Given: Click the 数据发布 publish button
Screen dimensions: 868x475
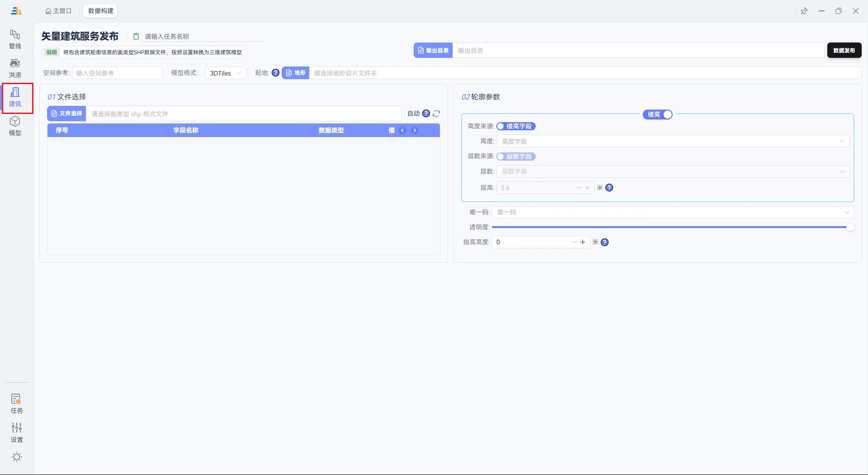Looking at the screenshot, I should (844, 50).
